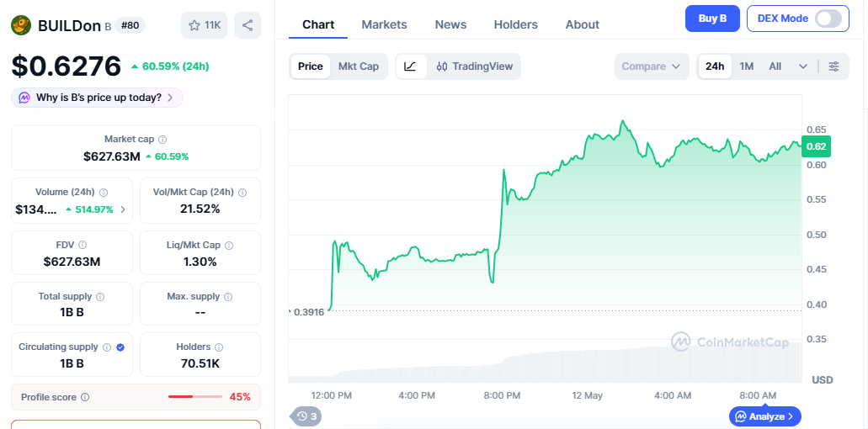This screenshot has height=429, width=868.
Task: Click the 0.62 current price label
Action: [x=817, y=146]
